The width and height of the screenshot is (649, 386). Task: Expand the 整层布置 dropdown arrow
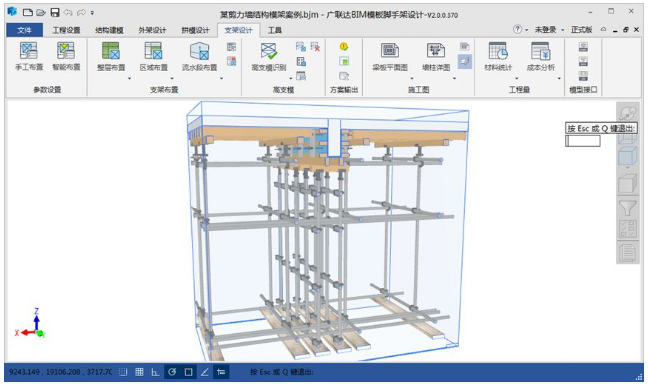click(129, 78)
